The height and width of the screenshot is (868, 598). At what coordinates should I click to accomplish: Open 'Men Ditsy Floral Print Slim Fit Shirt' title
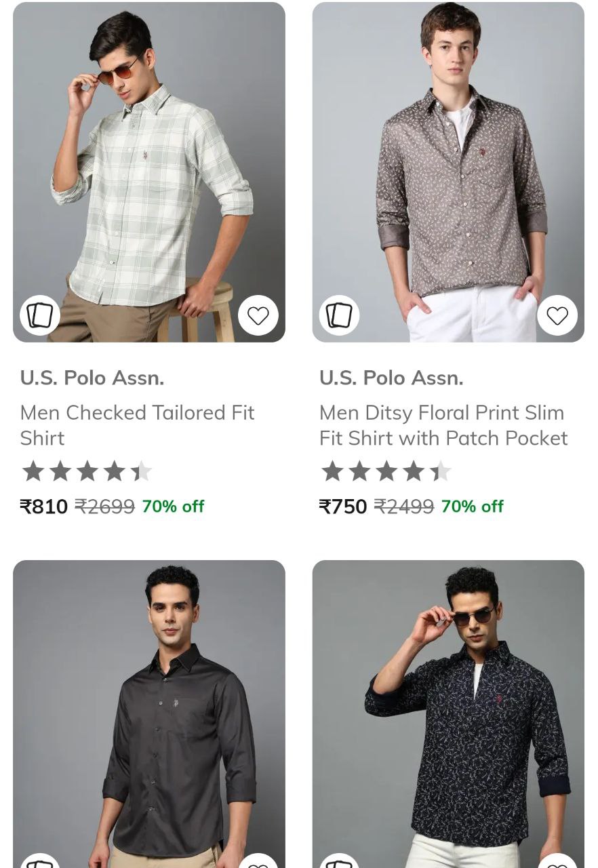[x=443, y=425]
